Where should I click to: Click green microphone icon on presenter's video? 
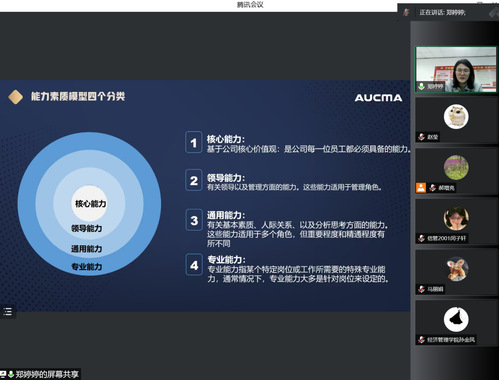click(x=421, y=86)
